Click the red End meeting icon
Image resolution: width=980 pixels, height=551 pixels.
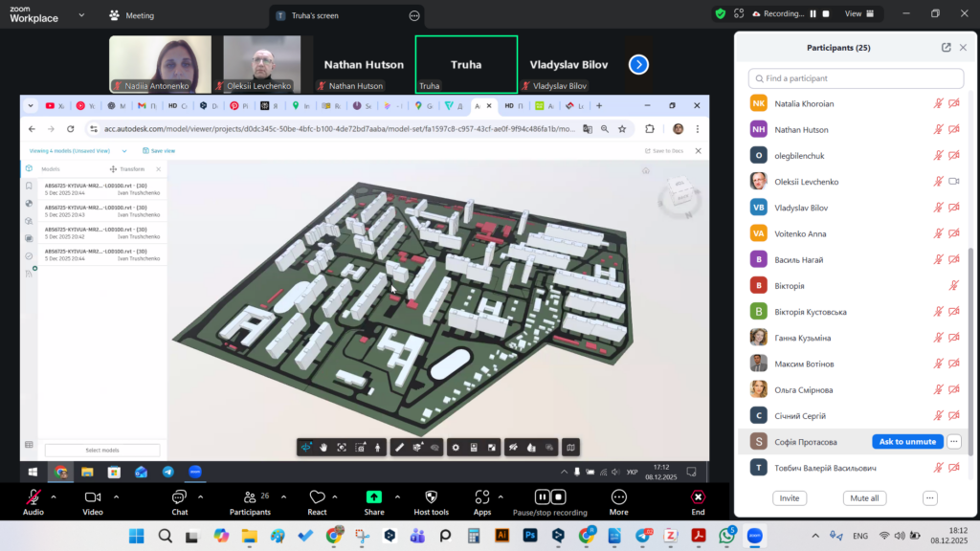[698, 496]
